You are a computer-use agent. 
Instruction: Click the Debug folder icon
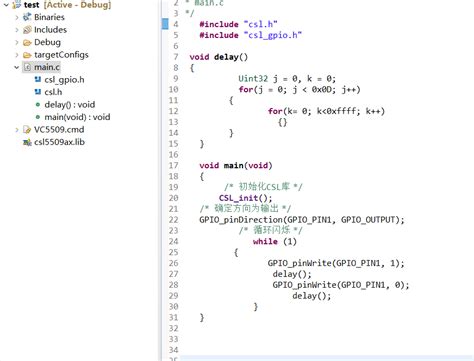click(x=27, y=42)
